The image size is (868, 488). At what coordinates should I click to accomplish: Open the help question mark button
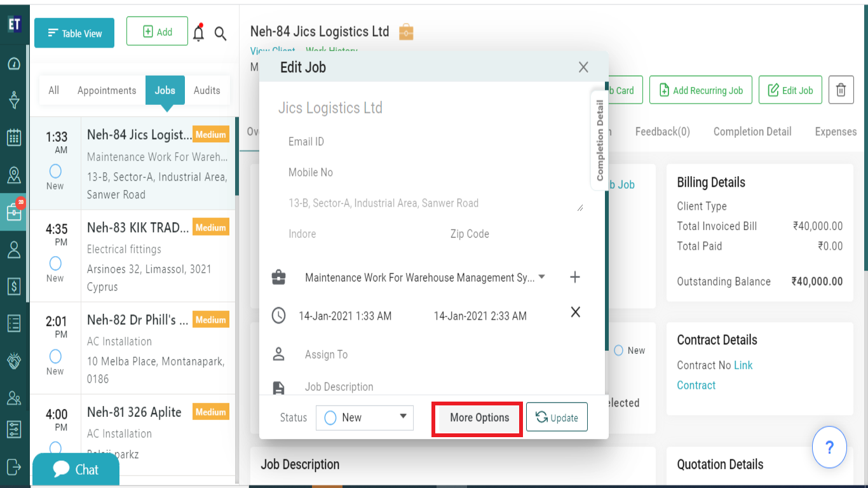pos(829,447)
